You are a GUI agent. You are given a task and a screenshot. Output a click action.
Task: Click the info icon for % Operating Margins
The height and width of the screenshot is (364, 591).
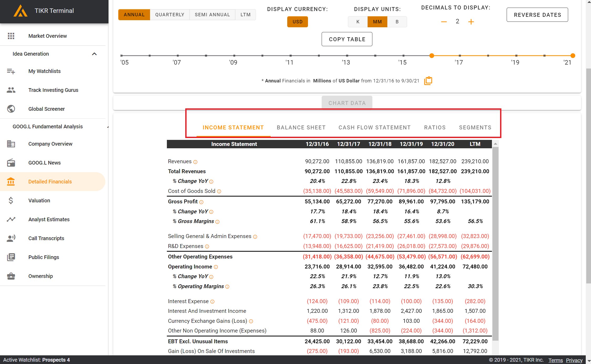click(x=227, y=287)
